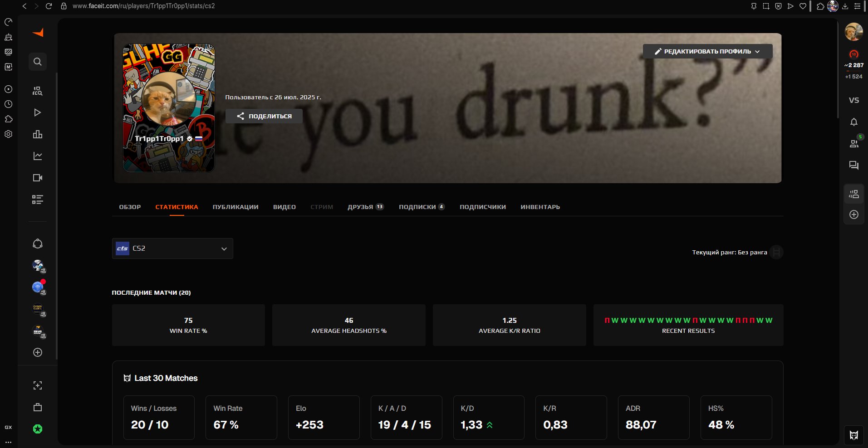Click the leaderboard bar chart sidebar icon

point(38,134)
